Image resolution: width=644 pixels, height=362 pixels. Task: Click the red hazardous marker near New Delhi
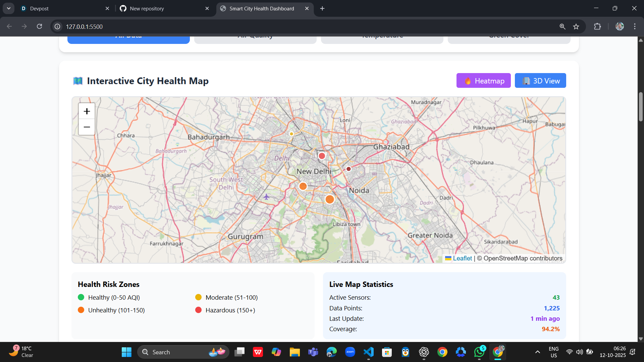(322, 156)
